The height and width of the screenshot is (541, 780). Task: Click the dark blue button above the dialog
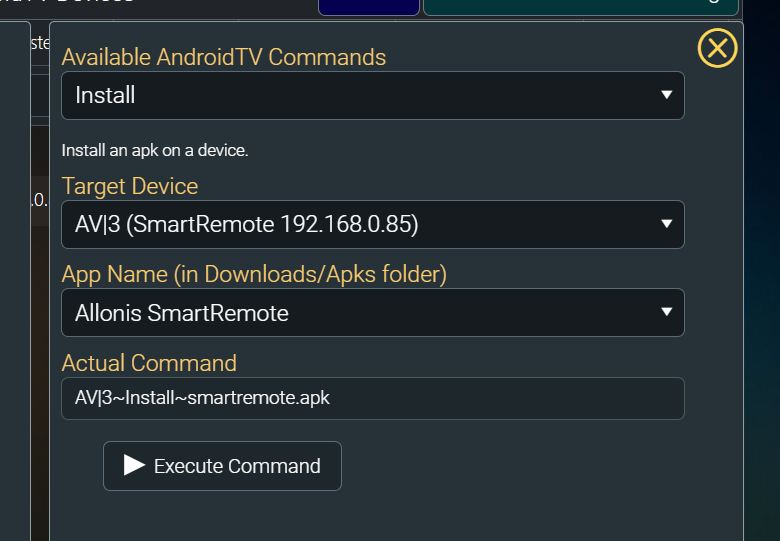coord(369,7)
